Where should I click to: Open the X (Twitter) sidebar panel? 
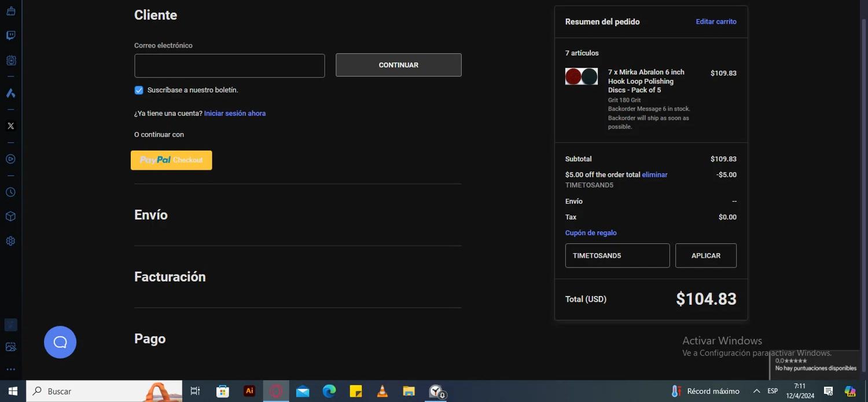click(10, 126)
